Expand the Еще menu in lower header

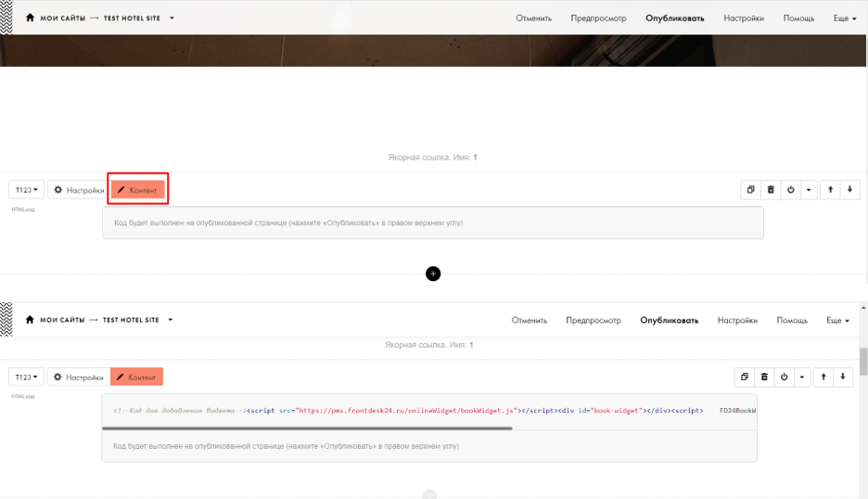[837, 320]
